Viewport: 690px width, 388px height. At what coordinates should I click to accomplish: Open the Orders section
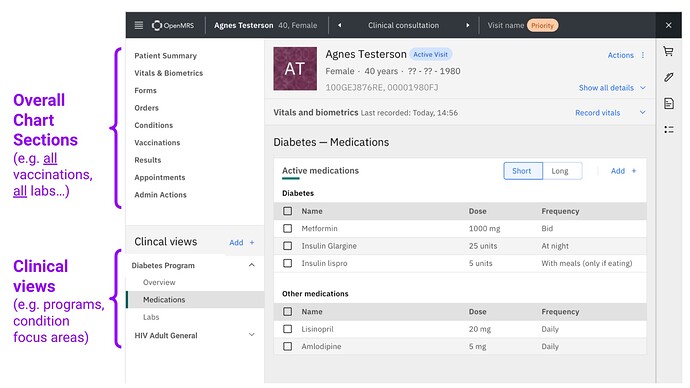pos(147,108)
